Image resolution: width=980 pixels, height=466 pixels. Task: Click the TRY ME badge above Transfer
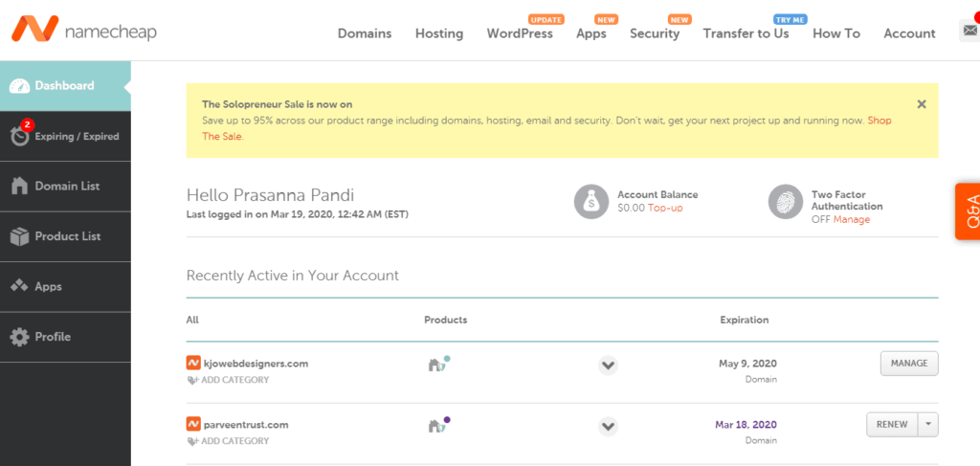pos(791,19)
